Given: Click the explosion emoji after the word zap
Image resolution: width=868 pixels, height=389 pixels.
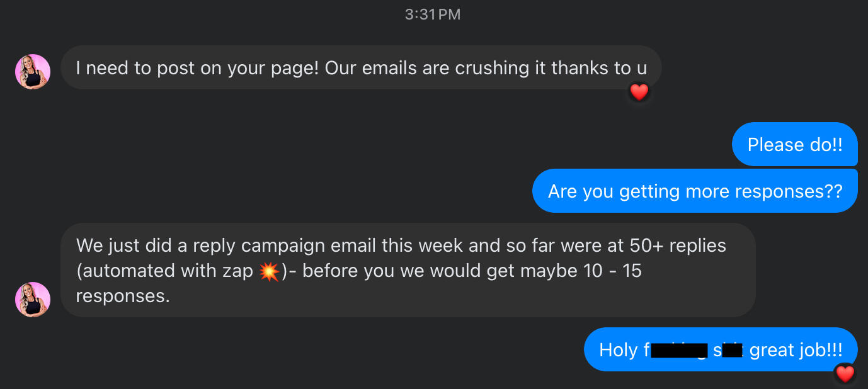Looking at the screenshot, I should [269, 271].
